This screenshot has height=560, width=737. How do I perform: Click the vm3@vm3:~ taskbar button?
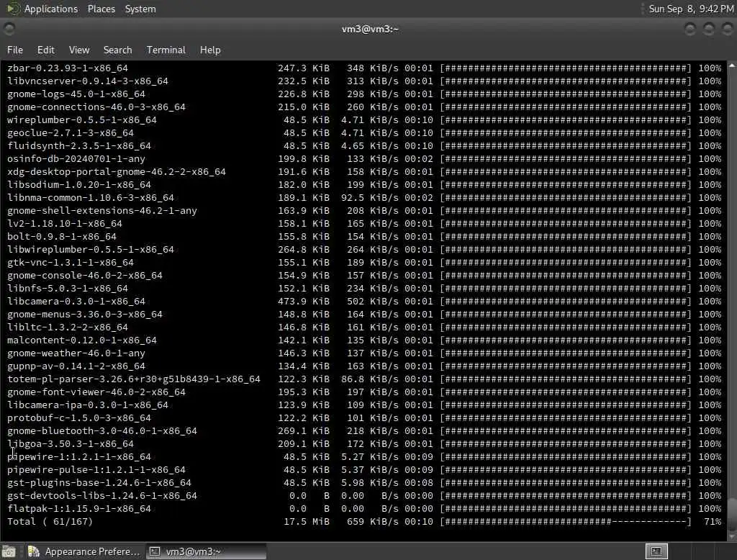point(207,551)
